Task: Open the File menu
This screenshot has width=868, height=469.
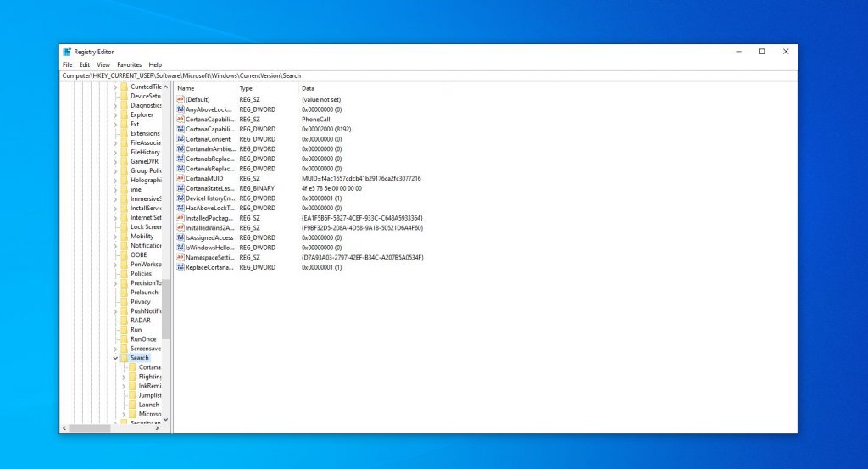Action: 68,64
